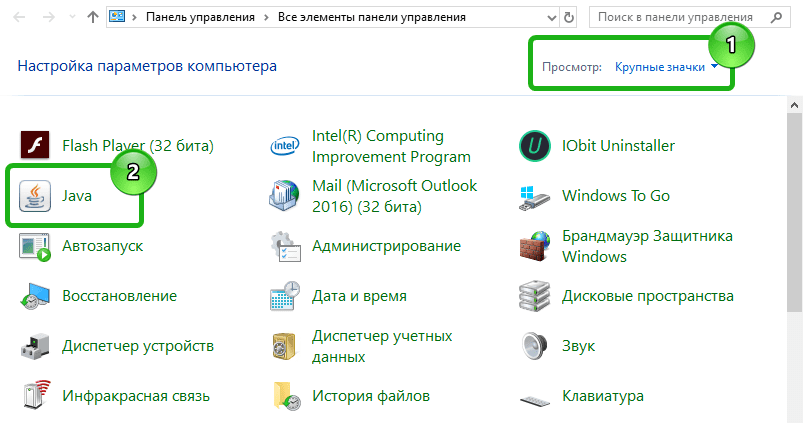Open the Диспетчер устройств icon
Image resolution: width=803 pixels, height=423 pixels.
(x=36, y=346)
